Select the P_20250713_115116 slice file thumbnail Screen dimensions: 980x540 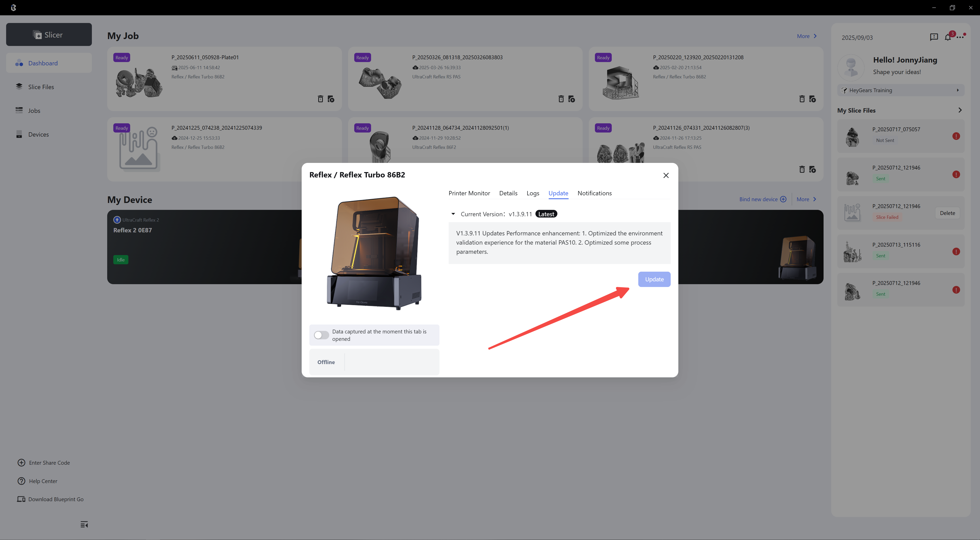852,251
